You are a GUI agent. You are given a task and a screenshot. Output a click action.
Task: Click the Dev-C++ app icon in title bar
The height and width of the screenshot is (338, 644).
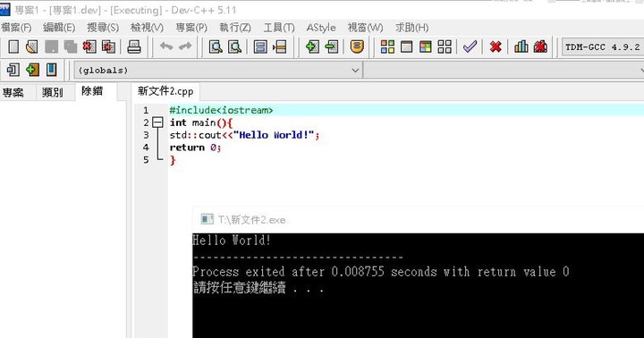click(x=4, y=10)
